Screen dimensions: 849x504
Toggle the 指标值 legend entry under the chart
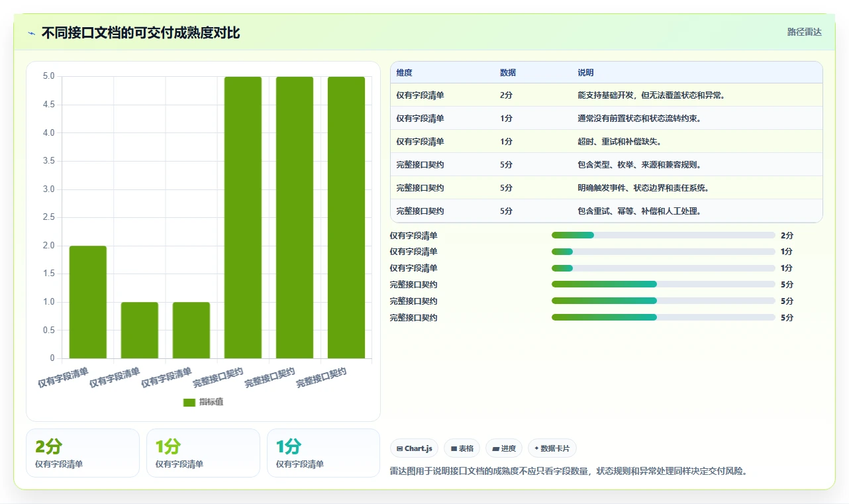pos(203,402)
